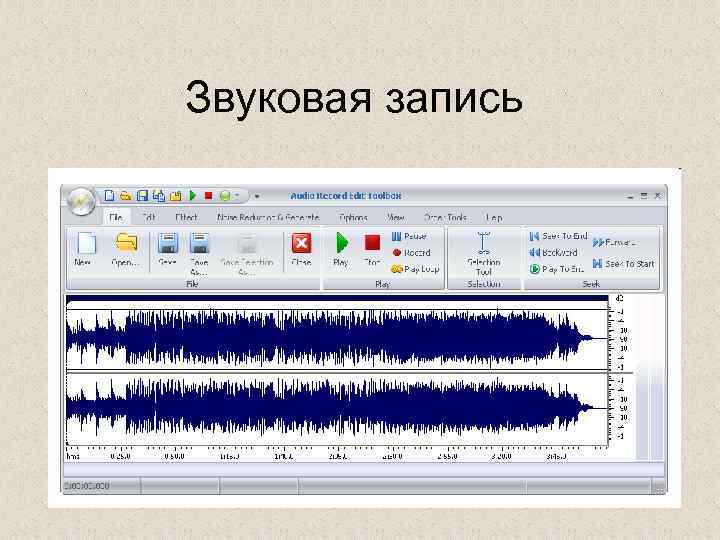Create a New file from ribbon

86,249
